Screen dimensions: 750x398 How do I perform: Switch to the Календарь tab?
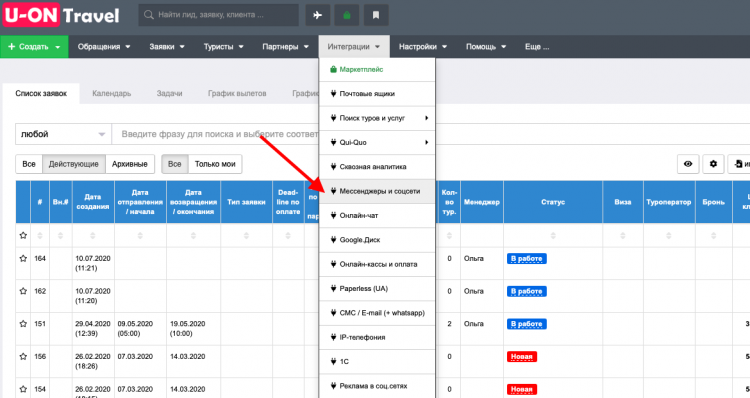click(111, 93)
